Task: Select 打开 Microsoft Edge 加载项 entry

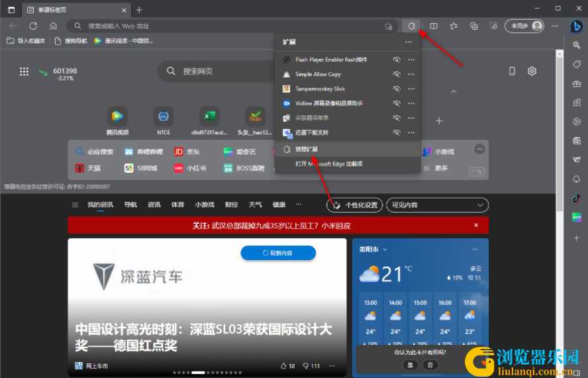Action: coord(348,164)
